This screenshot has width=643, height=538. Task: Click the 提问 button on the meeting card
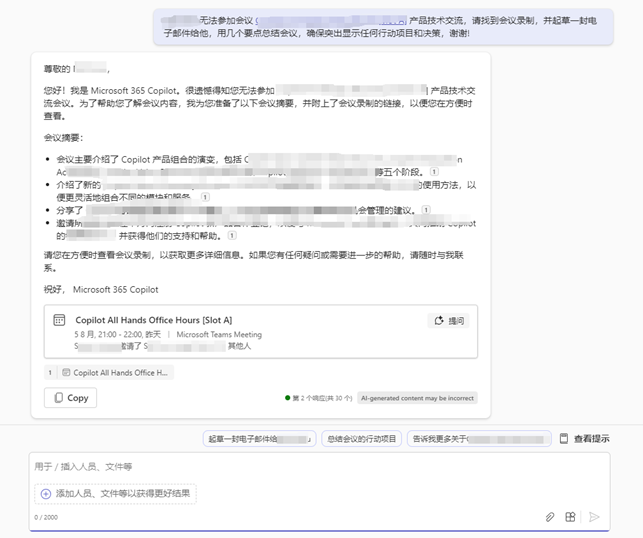coord(449,321)
